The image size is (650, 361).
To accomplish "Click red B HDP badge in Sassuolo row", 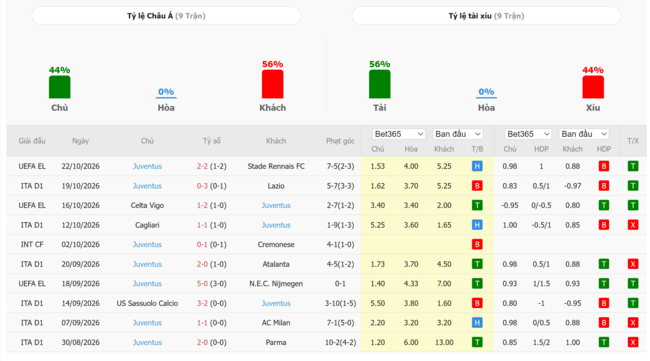I will click(x=604, y=303).
